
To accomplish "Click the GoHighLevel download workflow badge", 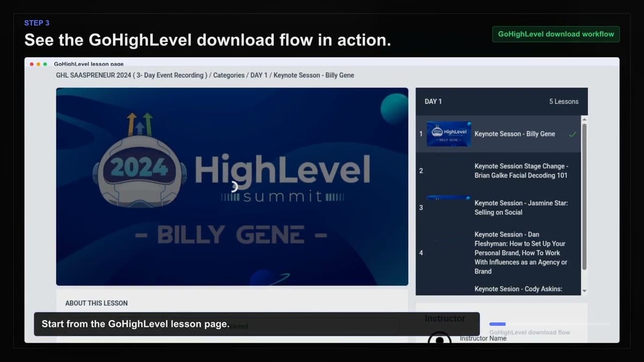I will [x=556, y=34].
